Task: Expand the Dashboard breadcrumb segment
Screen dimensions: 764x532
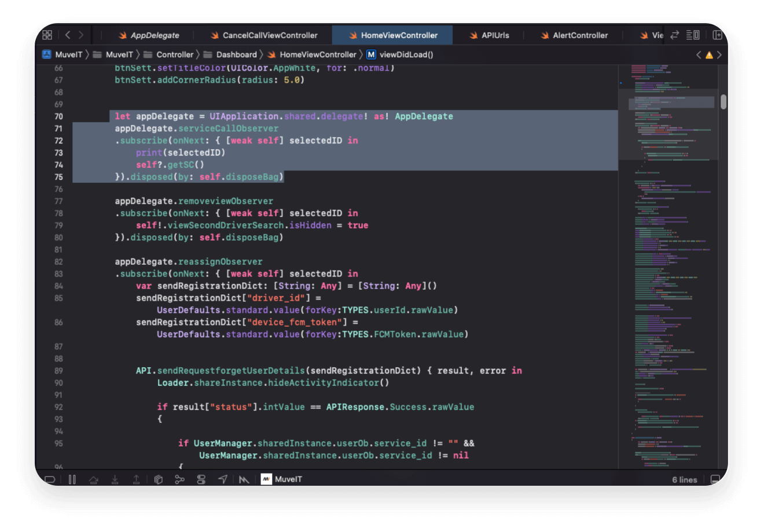Action: click(x=236, y=55)
